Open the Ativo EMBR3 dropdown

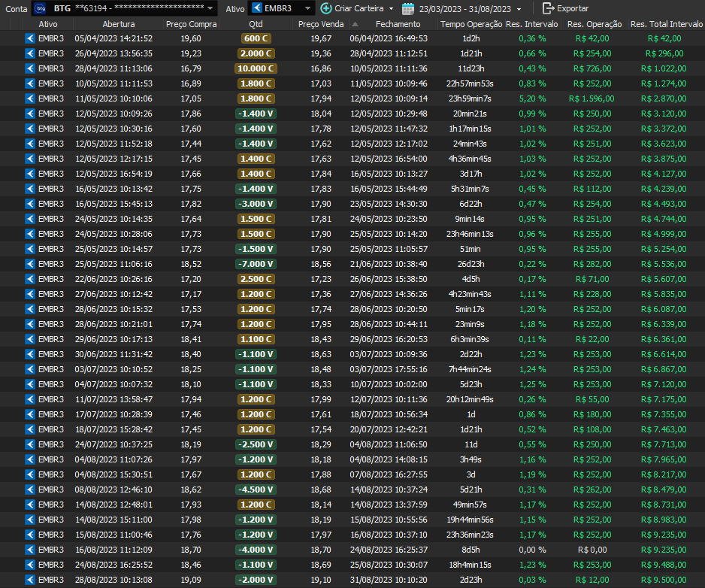tap(308, 8)
